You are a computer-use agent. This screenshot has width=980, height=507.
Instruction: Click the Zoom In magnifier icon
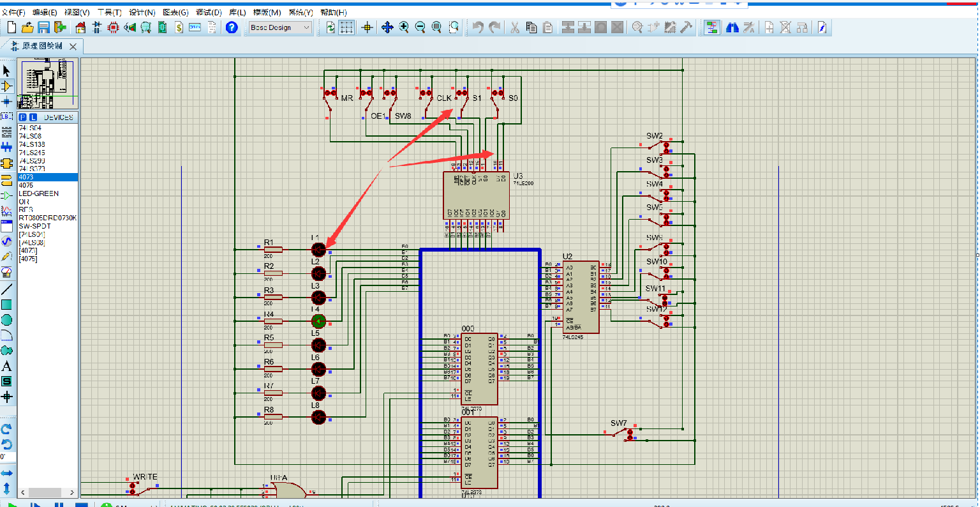[404, 27]
